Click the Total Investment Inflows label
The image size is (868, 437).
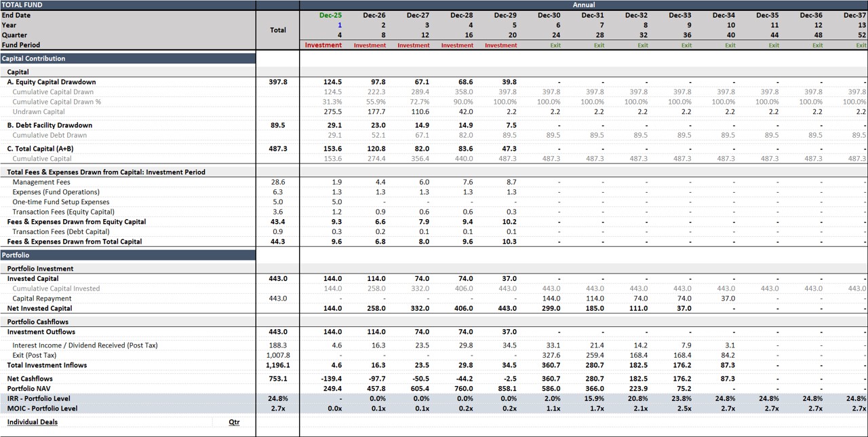(47, 365)
